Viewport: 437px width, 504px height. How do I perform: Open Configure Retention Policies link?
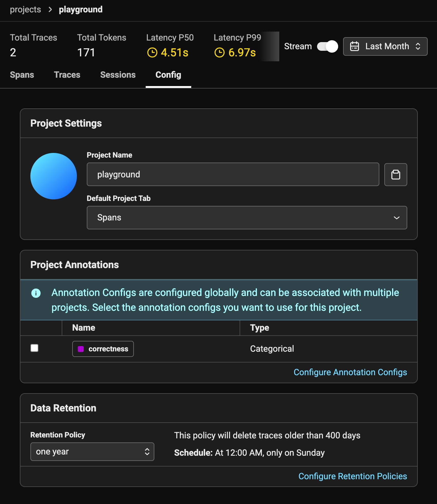point(352,476)
